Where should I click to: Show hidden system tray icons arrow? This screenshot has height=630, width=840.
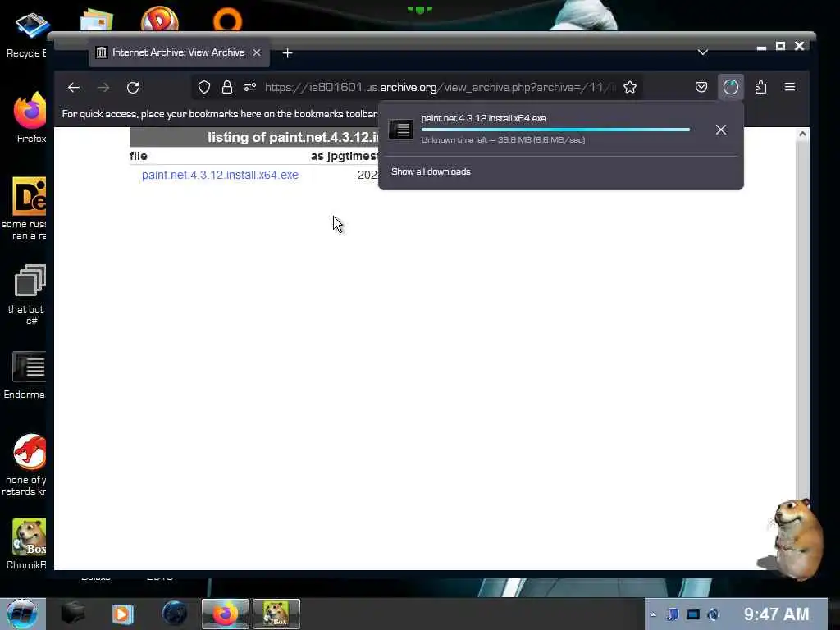click(653, 614)
